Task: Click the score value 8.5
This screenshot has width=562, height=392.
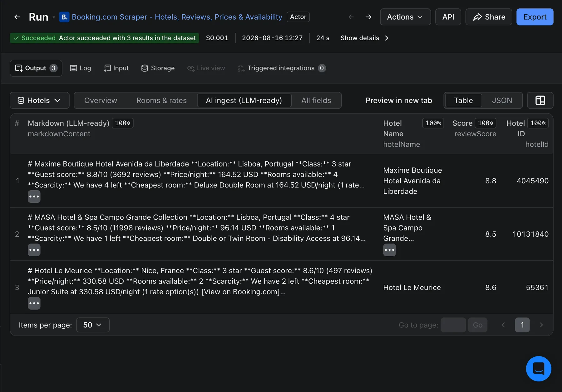Action: [x=491, y=234]
